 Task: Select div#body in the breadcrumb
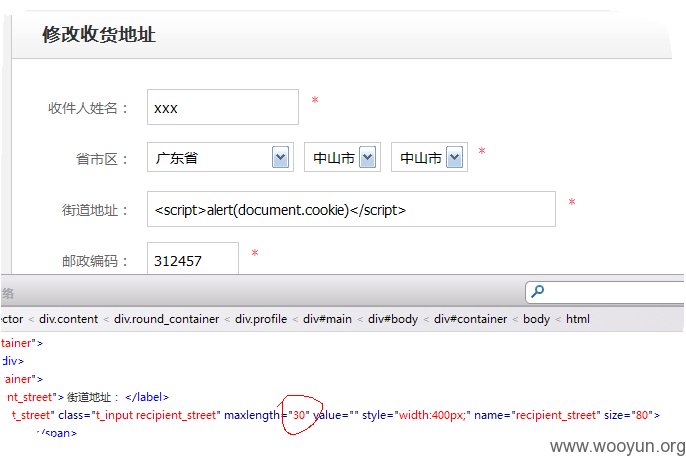pos(393,319)
